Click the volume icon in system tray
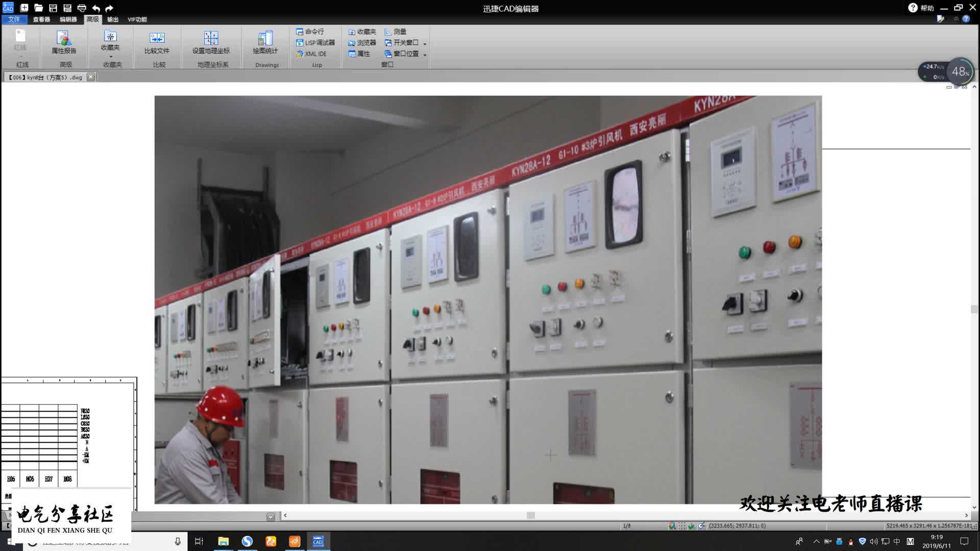 click(874, 541)
